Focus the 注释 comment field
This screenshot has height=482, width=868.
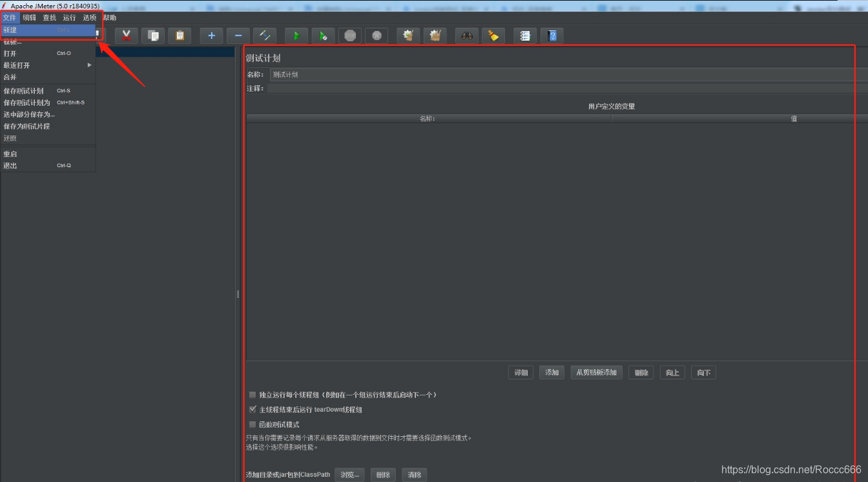[568, 88]
